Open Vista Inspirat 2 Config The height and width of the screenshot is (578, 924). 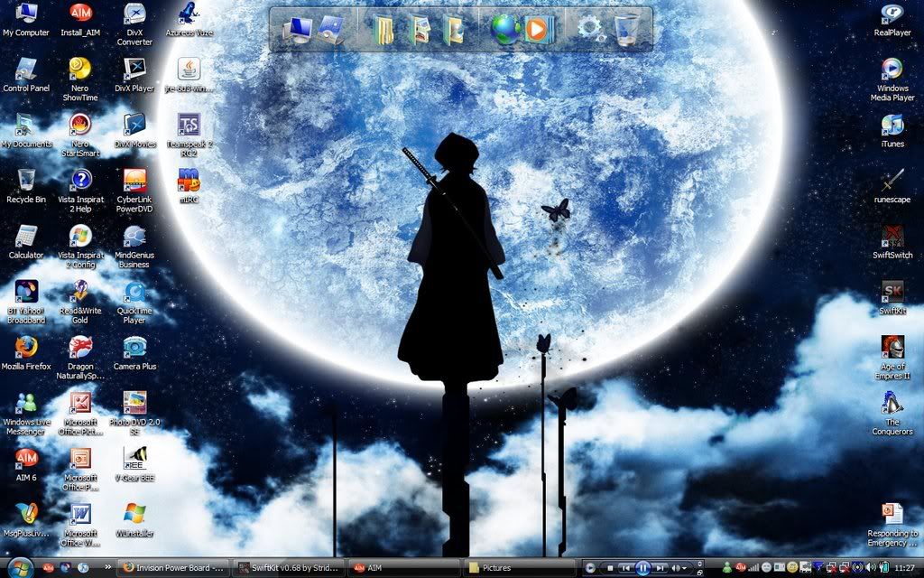80,247
